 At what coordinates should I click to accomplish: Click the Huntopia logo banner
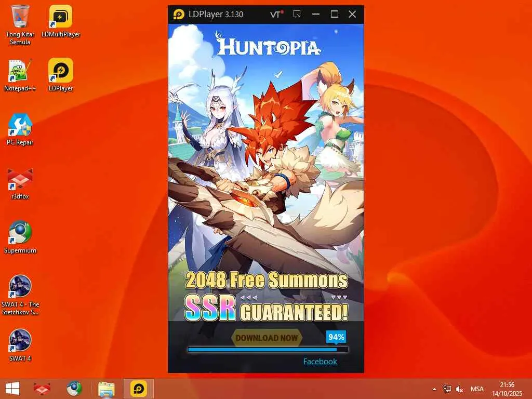point(268,44)
